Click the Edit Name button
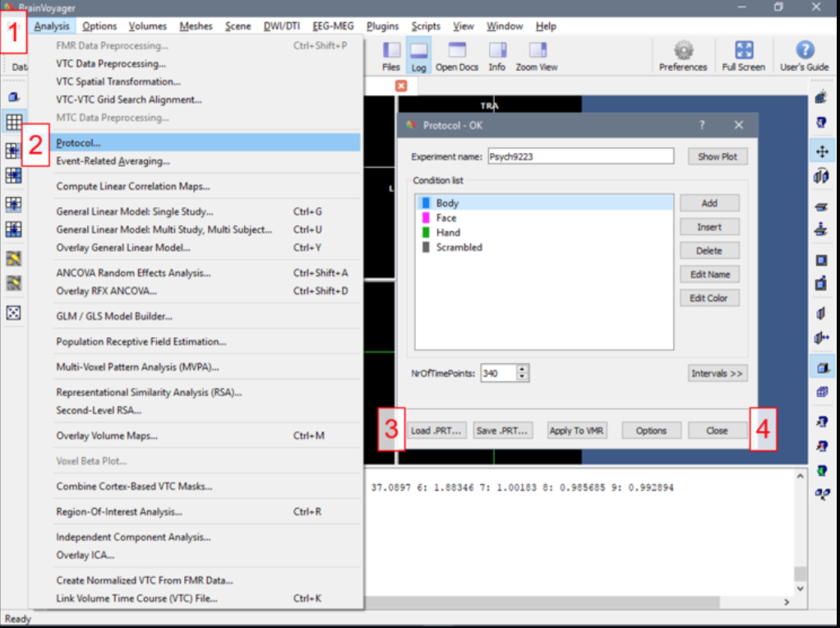 click(x=709, y=275)
